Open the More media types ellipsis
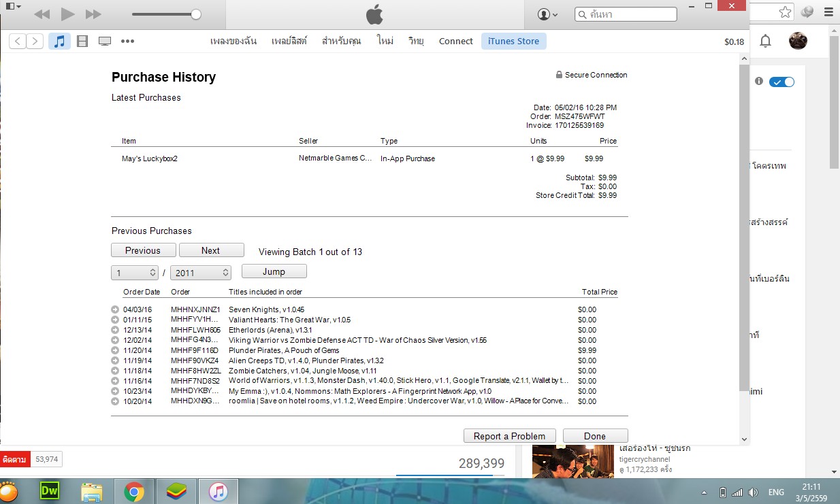Image resolution: width=840 pixels, height=504 pixels. [x=127, y=41]
